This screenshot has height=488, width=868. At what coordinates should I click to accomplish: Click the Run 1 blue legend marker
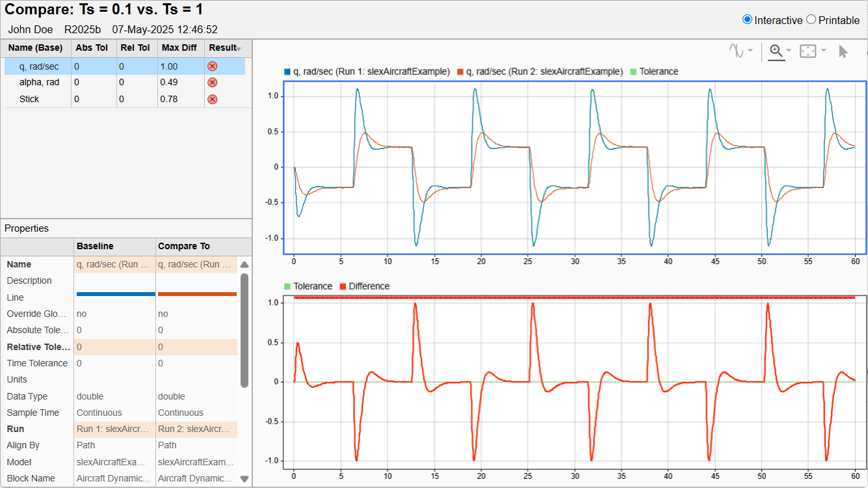(x=287, y=72)
